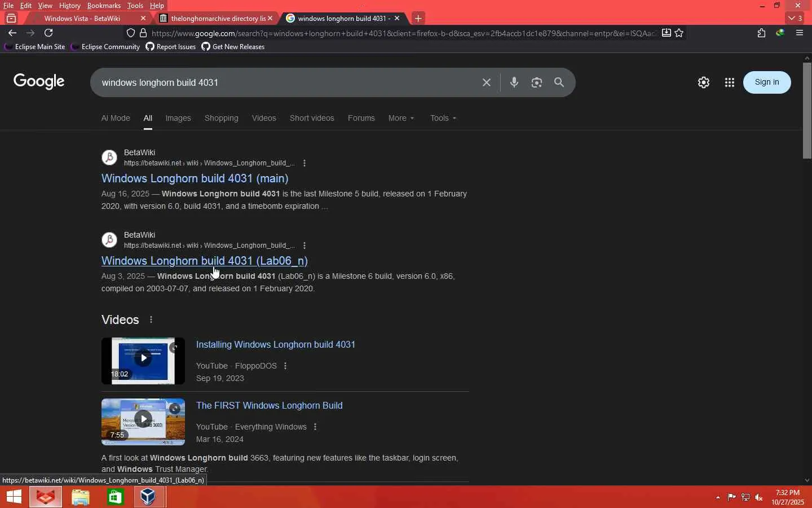List all tabs with the chevron button

796,18
